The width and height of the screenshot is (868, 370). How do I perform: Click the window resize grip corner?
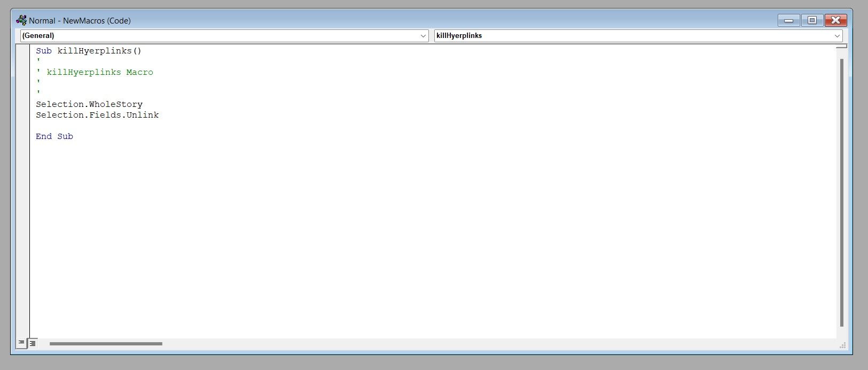pos(842,344)
